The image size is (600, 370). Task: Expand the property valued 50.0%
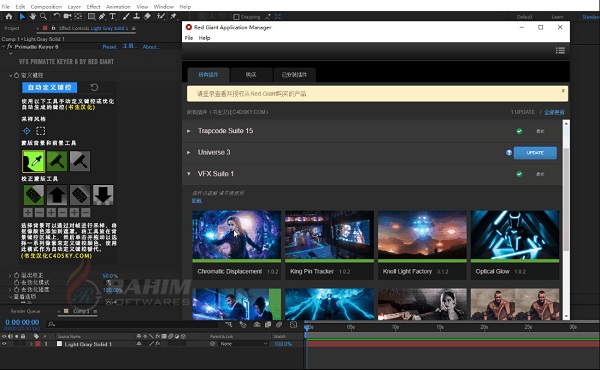pyautogui.click(x=10, y=275)
